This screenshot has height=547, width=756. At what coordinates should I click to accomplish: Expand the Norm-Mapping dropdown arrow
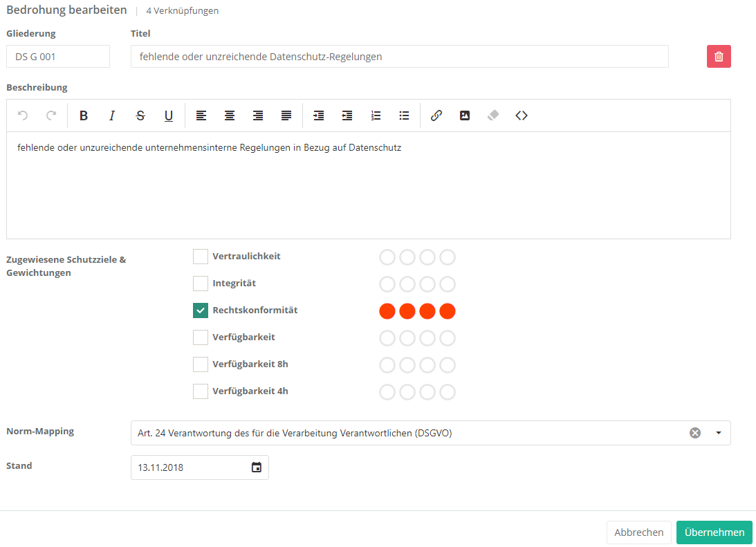[718, 433]
